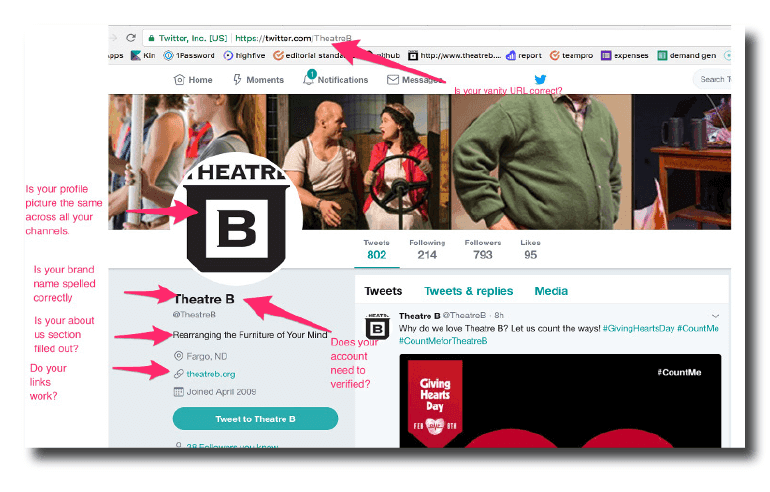Open the Giving Hearts Day tweet image
Screen dimensions: 770x492
560,401
